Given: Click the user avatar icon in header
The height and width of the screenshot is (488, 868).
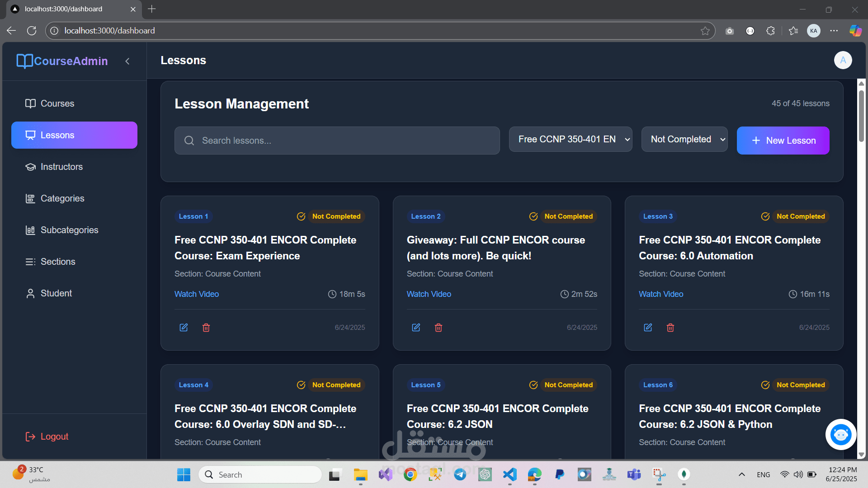Looking at the screenshot, I should click(843, 60).
